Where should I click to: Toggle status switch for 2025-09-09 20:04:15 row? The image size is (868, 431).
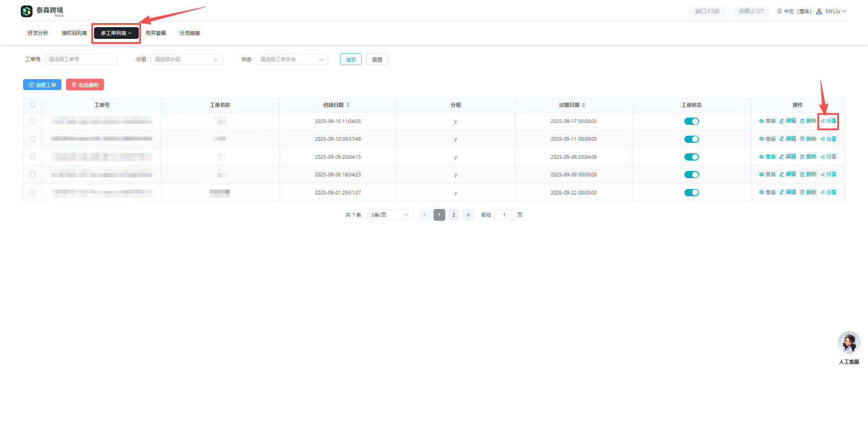coord(691,157)
